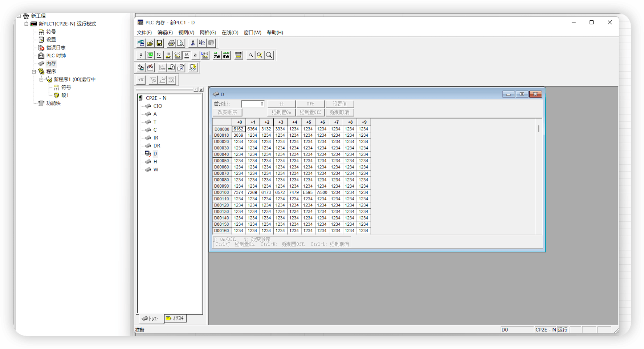The image size is (644, 349).
Task: Switch to the オリヨキ tab
Action: click(x=175, y=318)
